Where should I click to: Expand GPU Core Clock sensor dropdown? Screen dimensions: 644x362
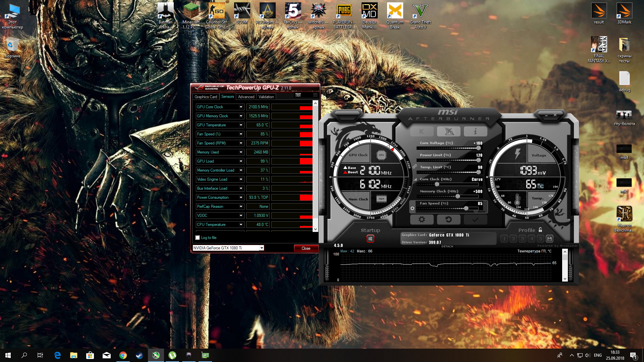[241, 107]
